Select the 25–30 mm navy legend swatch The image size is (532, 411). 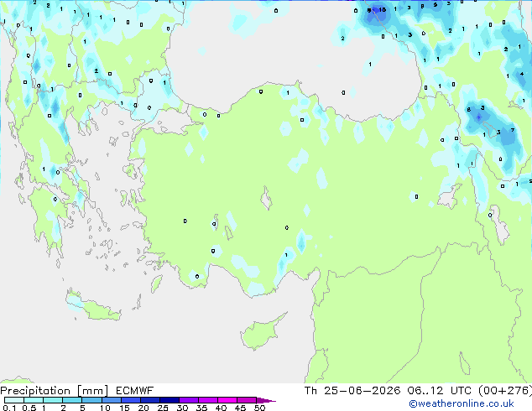click(169, 400)
